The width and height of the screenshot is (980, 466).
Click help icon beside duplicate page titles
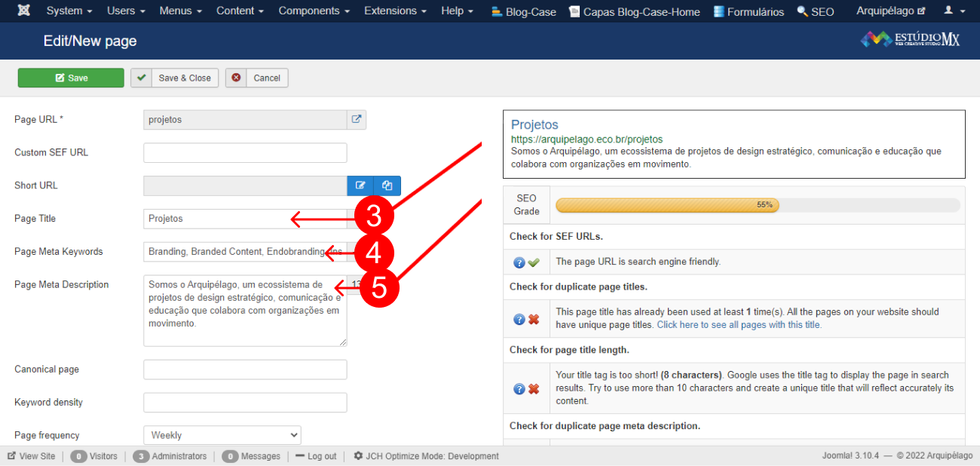click(519, 319)
